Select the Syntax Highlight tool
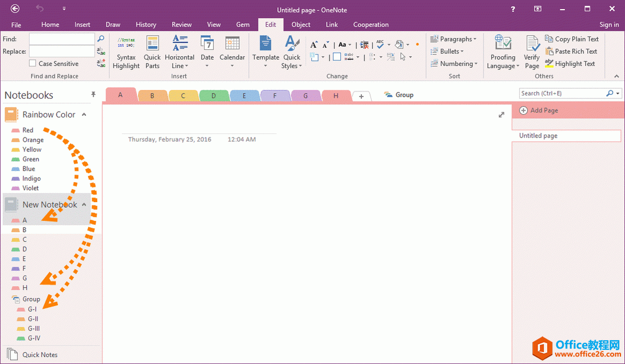This screenshot has width=625, height=364. pos(126,52)
